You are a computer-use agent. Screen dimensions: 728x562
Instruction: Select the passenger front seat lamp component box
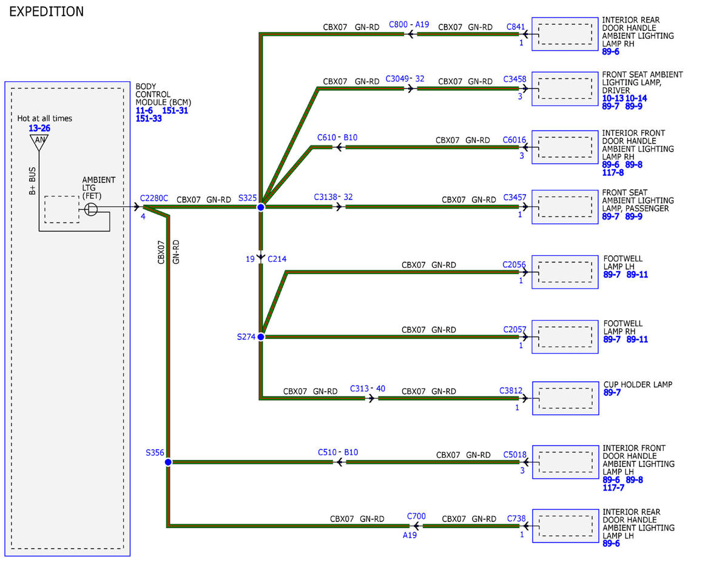click(565, 207)
